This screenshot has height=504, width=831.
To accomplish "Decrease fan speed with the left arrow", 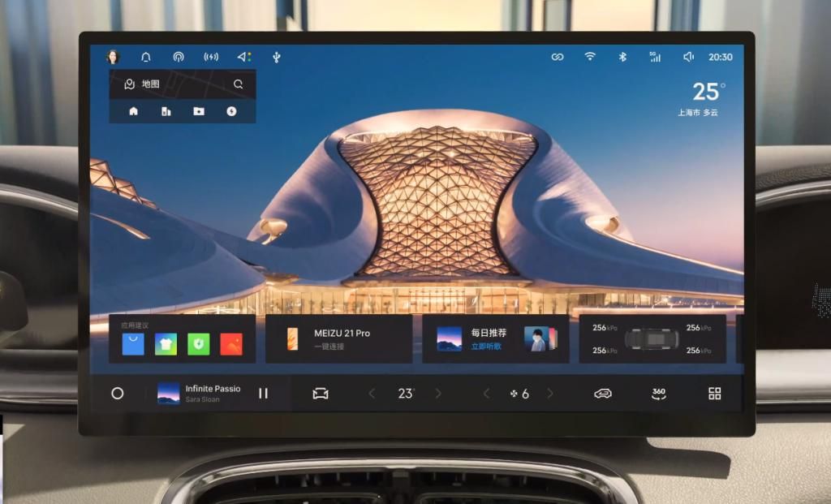I will (487, 394).
